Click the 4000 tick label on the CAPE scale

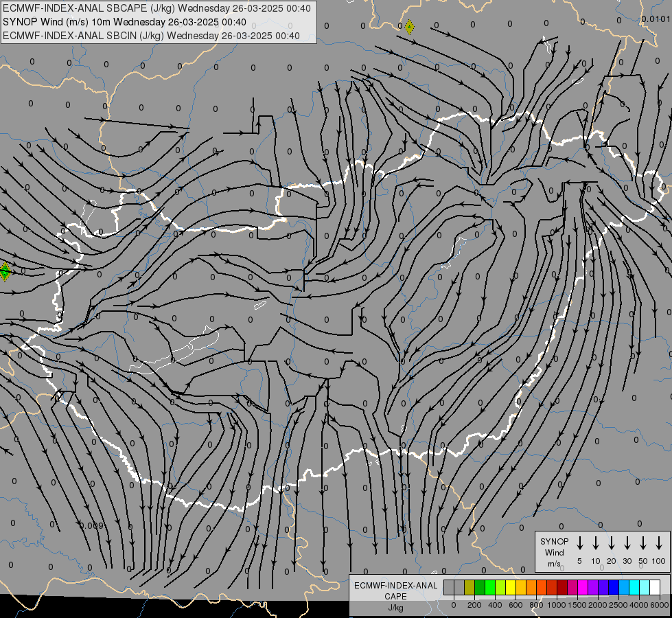[x=639, y=605]
